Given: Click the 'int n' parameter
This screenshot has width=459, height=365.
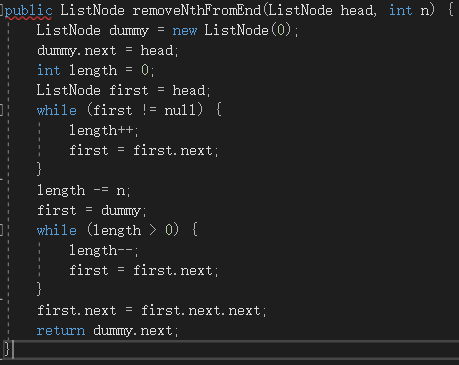Looking at the screenshot, I should click(409, 10).
